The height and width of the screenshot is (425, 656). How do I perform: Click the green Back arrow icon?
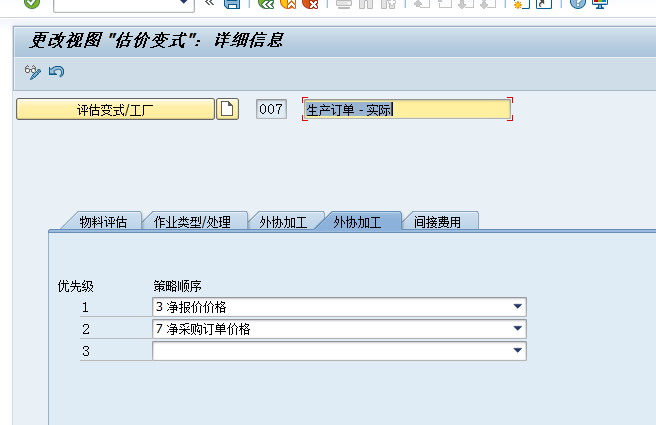pyautogui.click(x=266, y=4)
